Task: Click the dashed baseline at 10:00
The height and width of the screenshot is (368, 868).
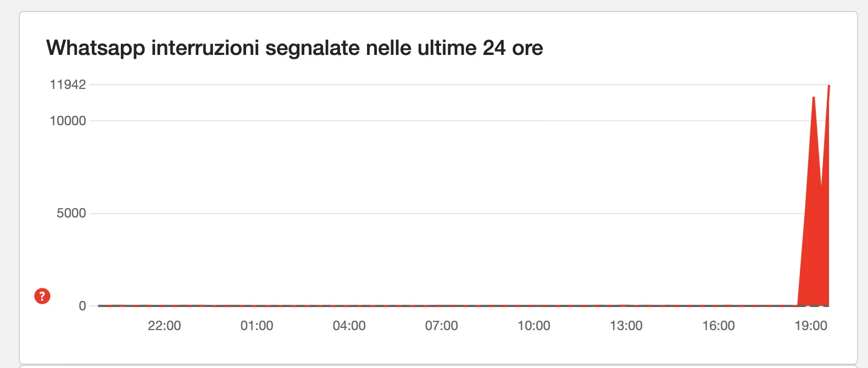Action: [x=533, y=305]
